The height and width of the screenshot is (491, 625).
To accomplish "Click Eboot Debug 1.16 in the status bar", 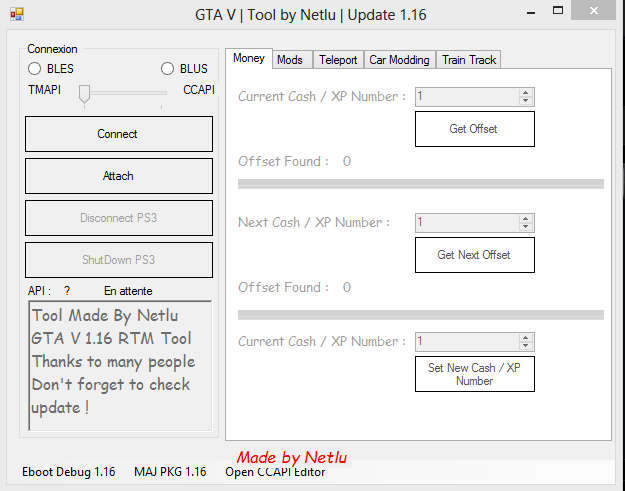I will click(69, 472).
